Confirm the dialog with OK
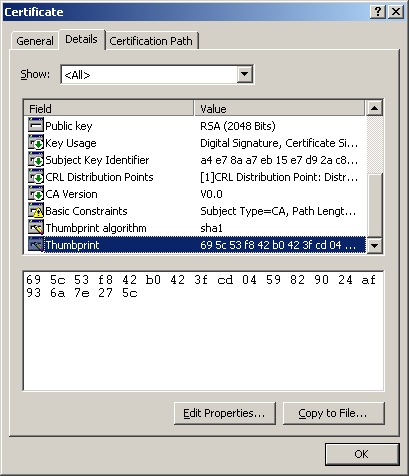Image resolution: width=409 pixels, height=476 pixels. pos(362,454)
